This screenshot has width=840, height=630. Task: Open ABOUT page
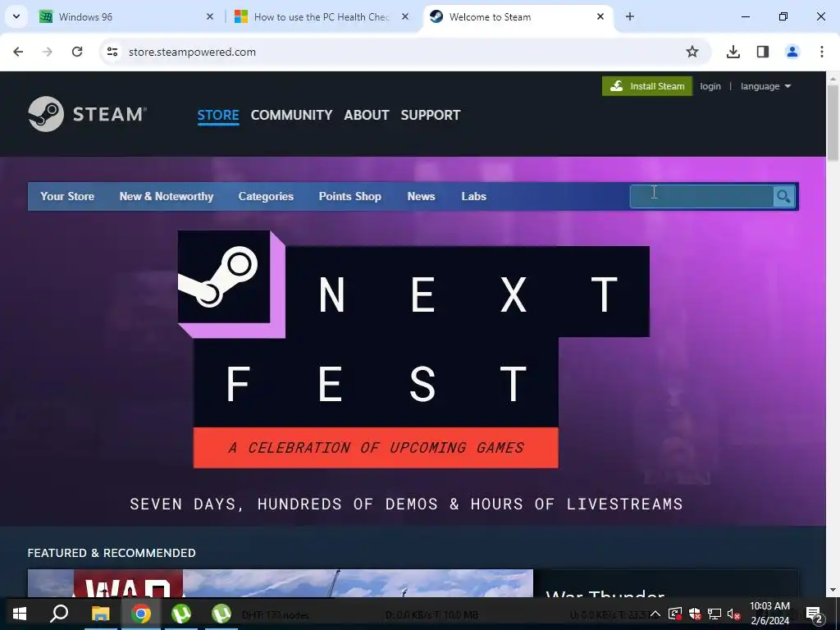367,115
